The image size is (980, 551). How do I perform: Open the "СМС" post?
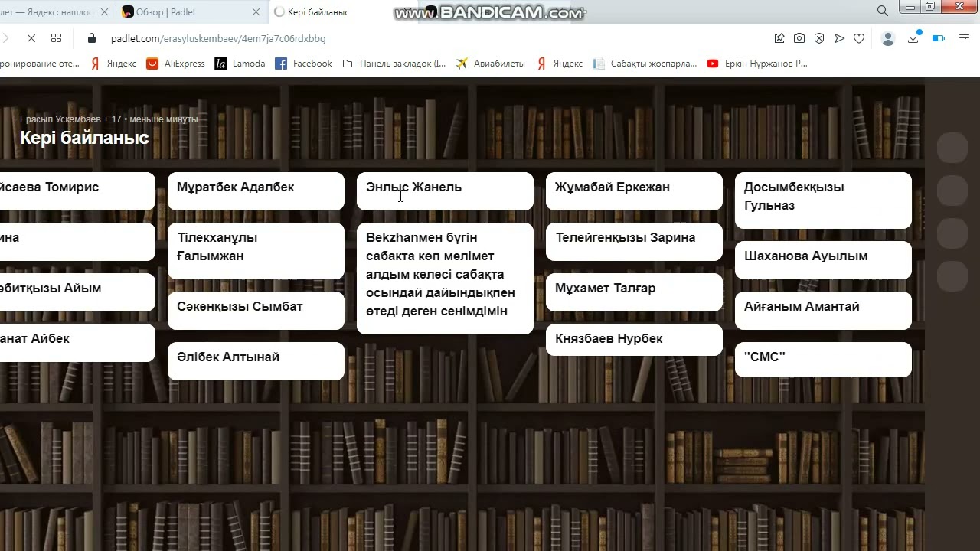coord(823,359)
